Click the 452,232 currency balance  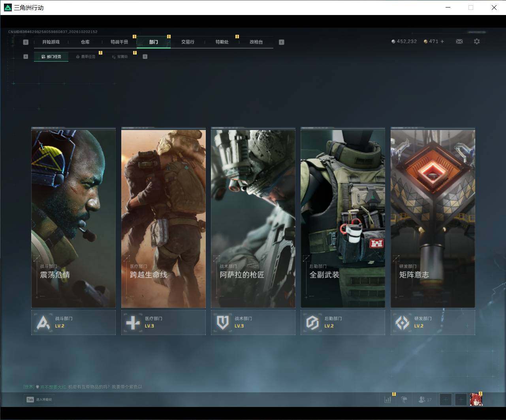[x=404, y=41]
